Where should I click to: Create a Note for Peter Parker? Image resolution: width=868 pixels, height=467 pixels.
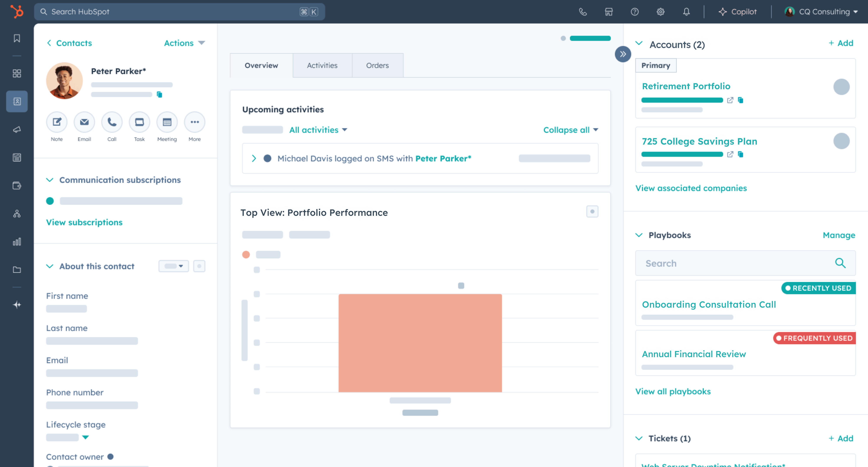pyautogui.click(x=57, y=122)
